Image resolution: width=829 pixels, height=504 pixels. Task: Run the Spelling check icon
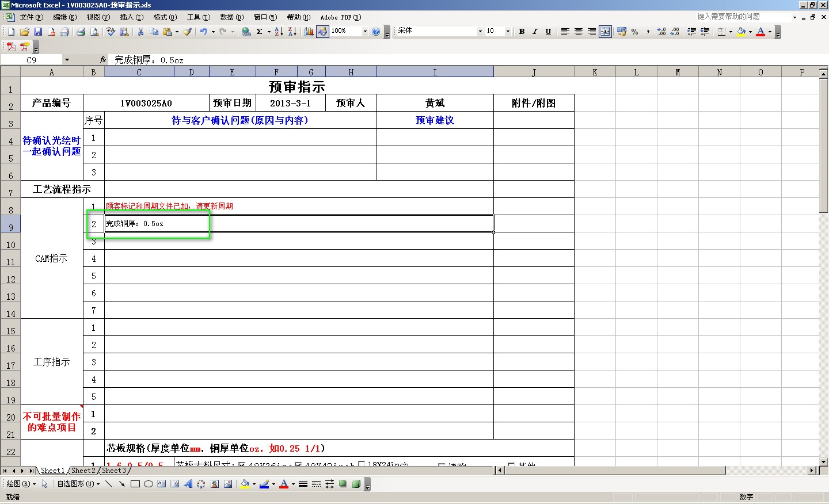pos(111,32)
